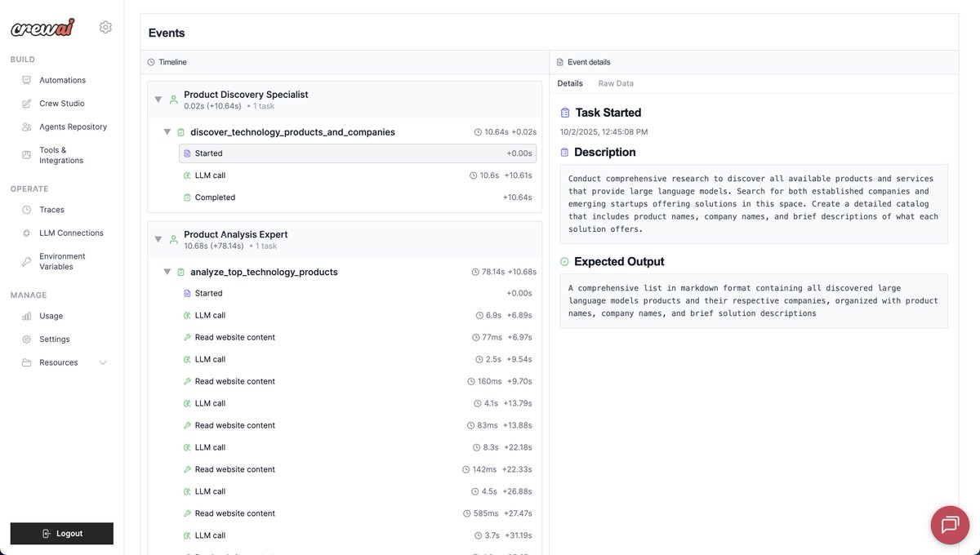Click the Events page heading
Image resolution: width=980 pixels, height=555 pixels.
167,33
